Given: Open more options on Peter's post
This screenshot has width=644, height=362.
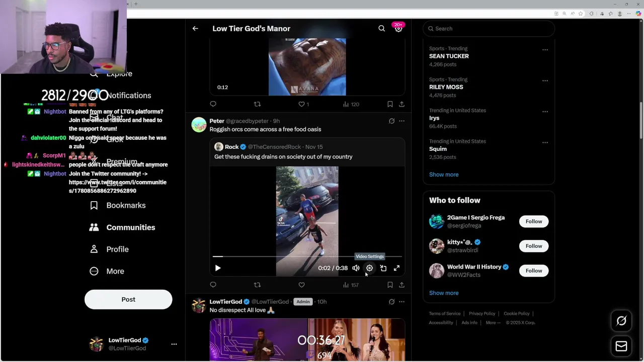Looking at the screenshot, I should tap(401, 121).
